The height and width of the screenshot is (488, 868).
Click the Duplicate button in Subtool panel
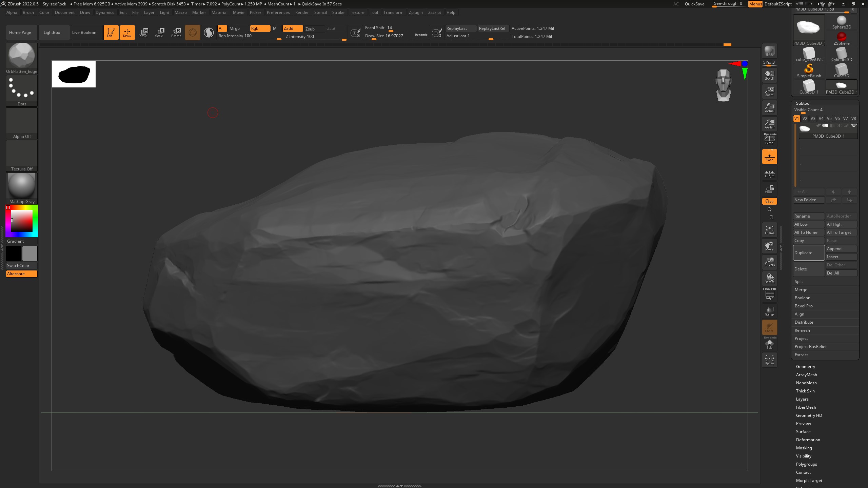tap(808, 252)
